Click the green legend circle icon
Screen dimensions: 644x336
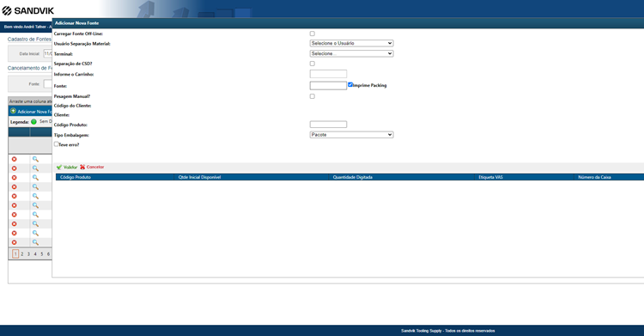pyautogui.click(x=33, y=122)
